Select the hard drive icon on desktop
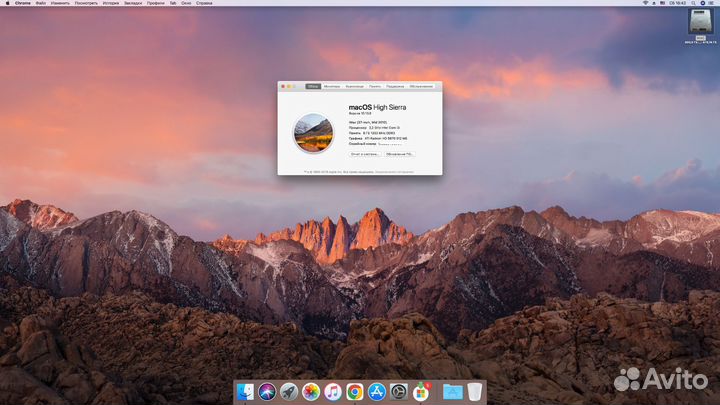 tap(700, 22)
